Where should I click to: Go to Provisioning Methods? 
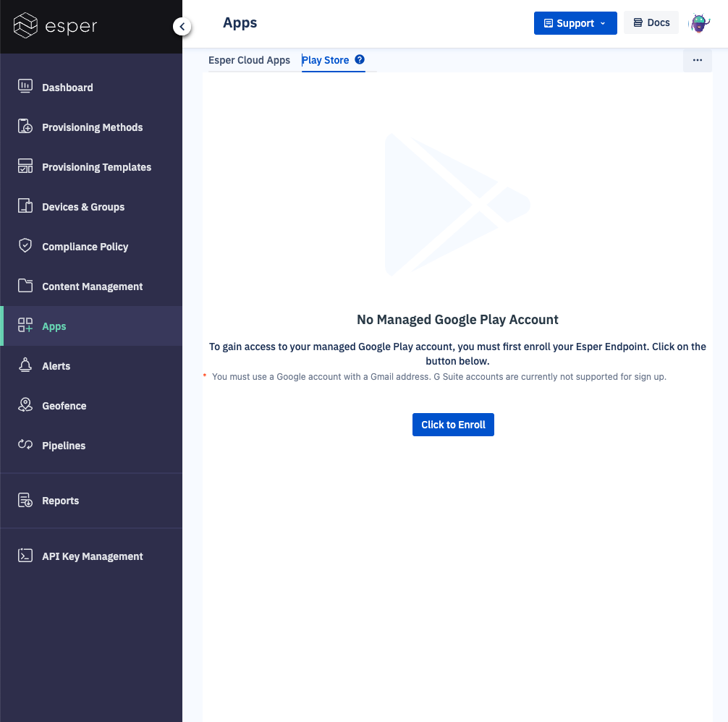(91, 127)
